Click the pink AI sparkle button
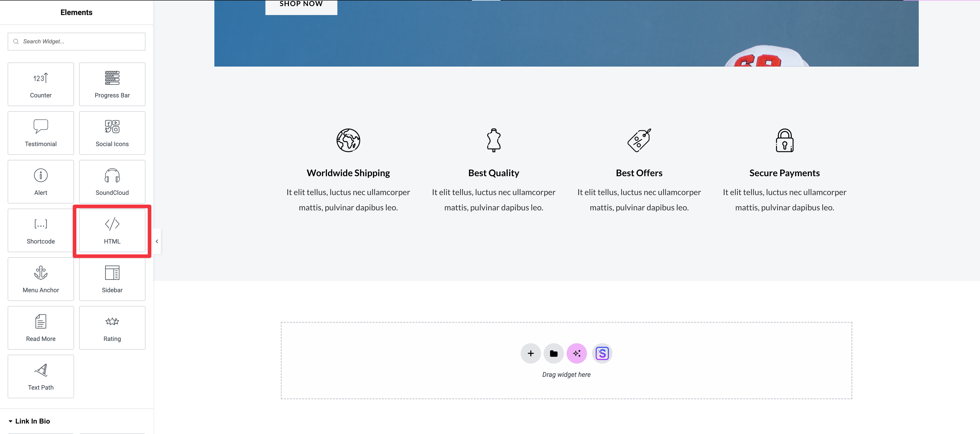980x434 pixels. (576, 353)
